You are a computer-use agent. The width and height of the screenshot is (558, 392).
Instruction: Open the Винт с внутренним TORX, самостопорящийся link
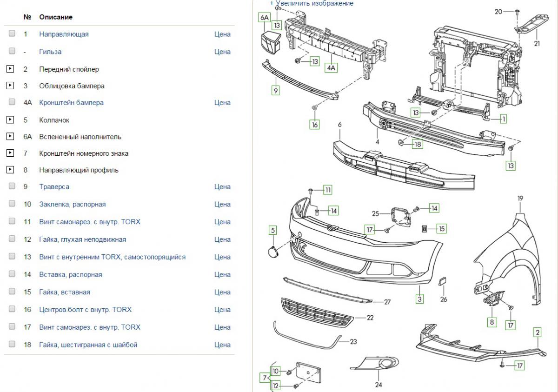tap(112, 257)
